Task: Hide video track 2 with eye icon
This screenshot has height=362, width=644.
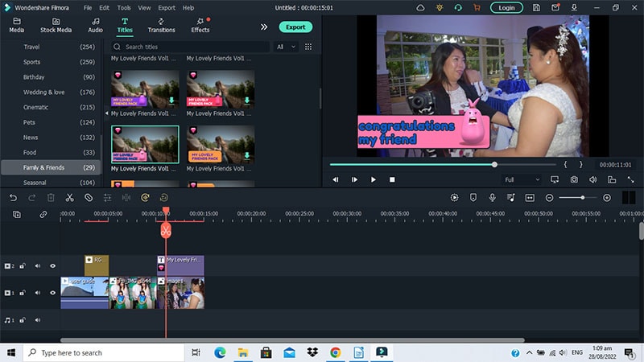Action: [52, 266]
